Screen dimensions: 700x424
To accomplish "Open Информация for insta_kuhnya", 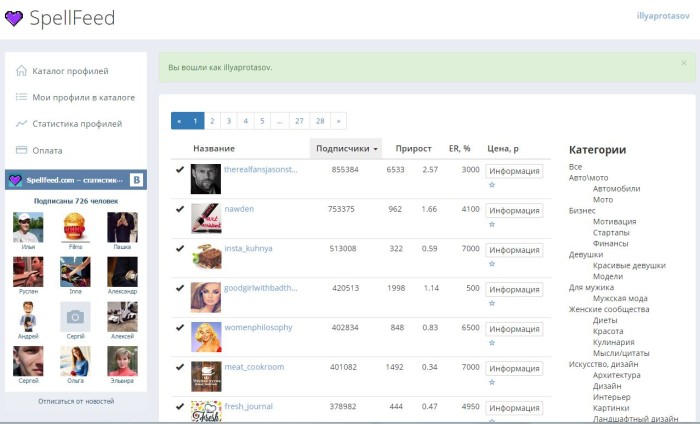I will click(514, 250).
